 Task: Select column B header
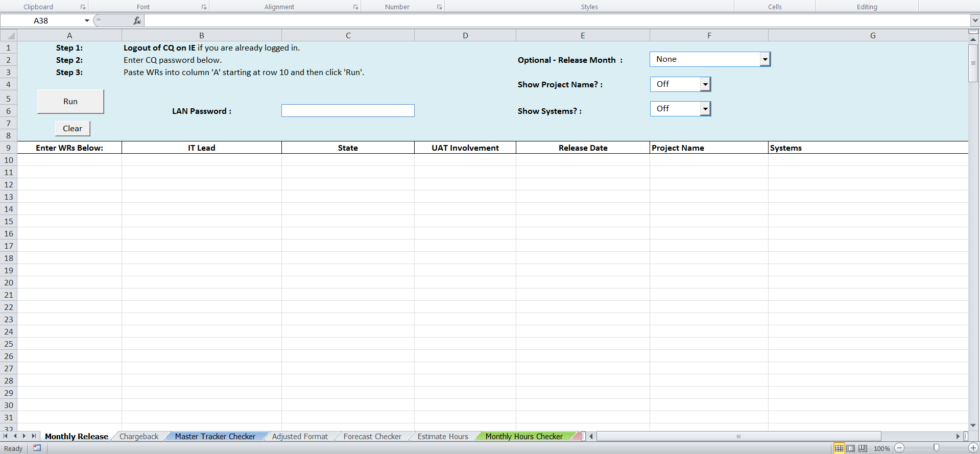202,35
